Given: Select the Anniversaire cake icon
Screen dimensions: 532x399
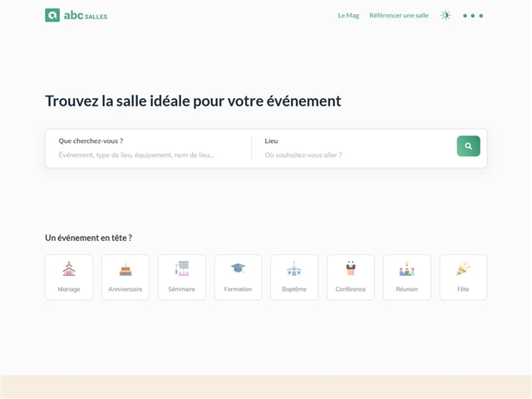Looking at the screenshot, I should click(126, 268).
